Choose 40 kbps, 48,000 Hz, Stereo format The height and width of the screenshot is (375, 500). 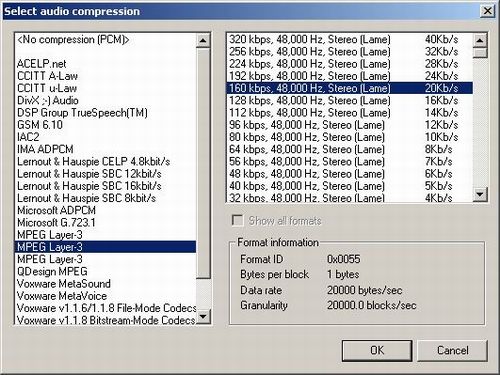point(350,186)
